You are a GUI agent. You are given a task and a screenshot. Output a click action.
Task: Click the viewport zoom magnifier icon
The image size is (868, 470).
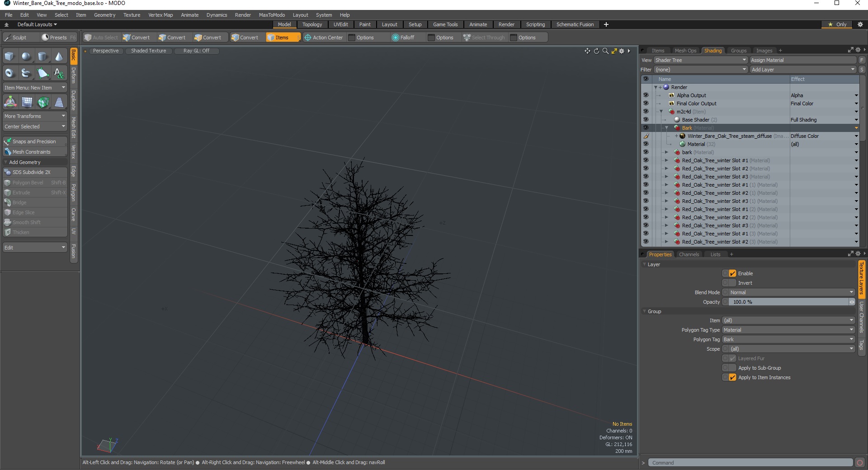(x=605, y=51)
